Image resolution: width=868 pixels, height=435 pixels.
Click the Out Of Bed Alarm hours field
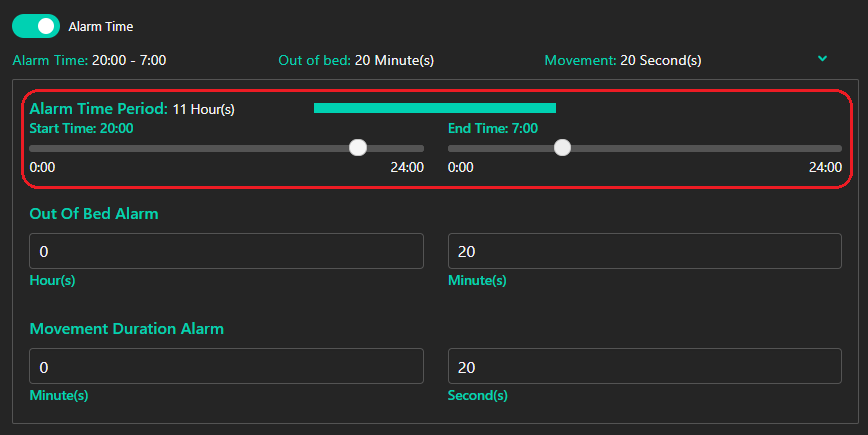coord(226,251)
